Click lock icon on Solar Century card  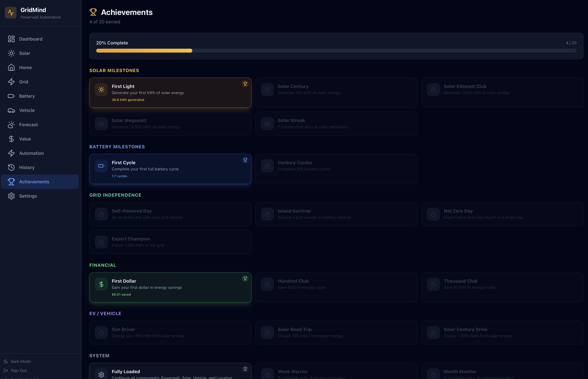(x=267, y=90)
